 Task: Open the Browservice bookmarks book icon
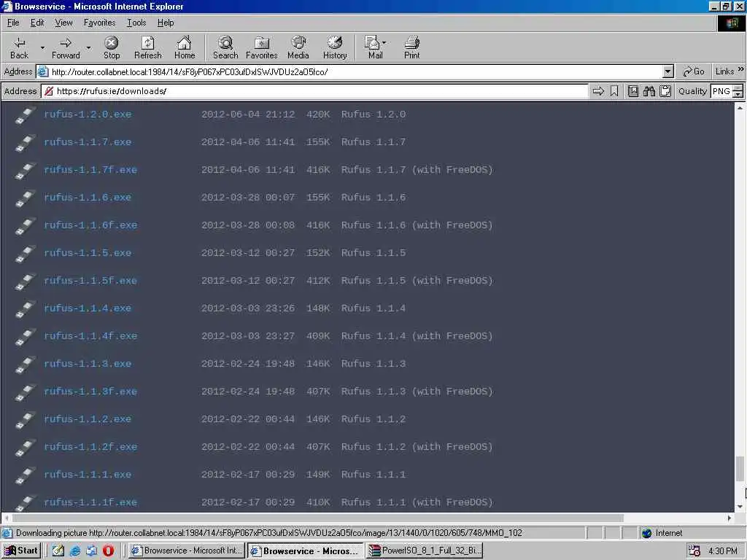pos(633,91)
